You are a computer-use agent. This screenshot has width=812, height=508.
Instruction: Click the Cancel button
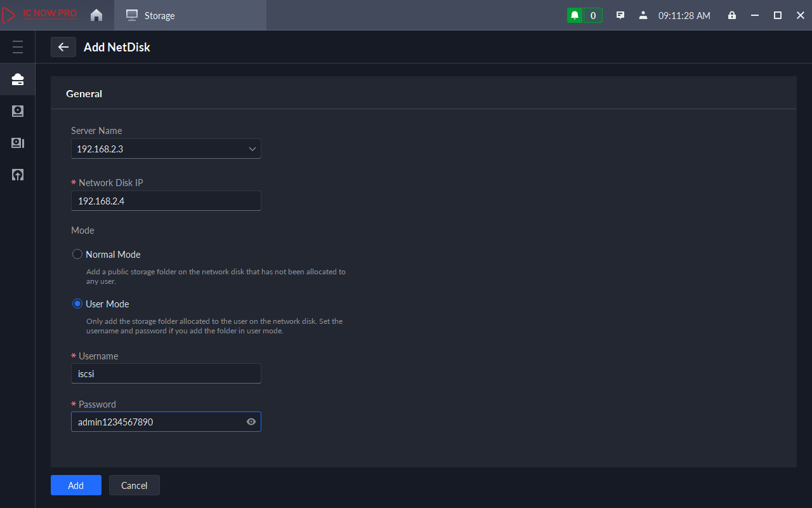click(134, 485)
